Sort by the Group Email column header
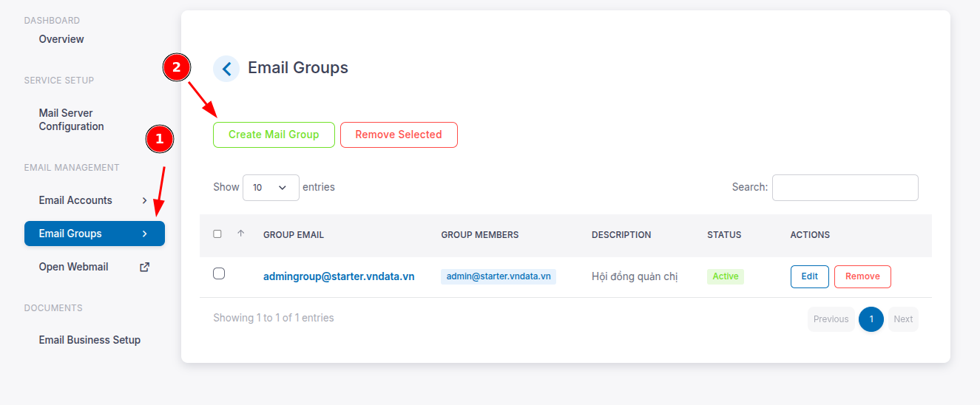980x405 pixels. click(x=294, y=235)
